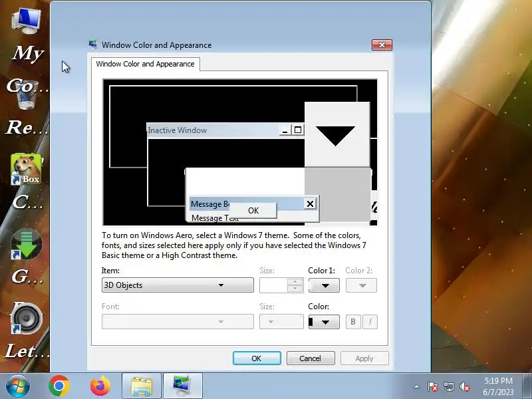Open the font Color picker dropdown
The image size is (532, 399).
point(324,322)
